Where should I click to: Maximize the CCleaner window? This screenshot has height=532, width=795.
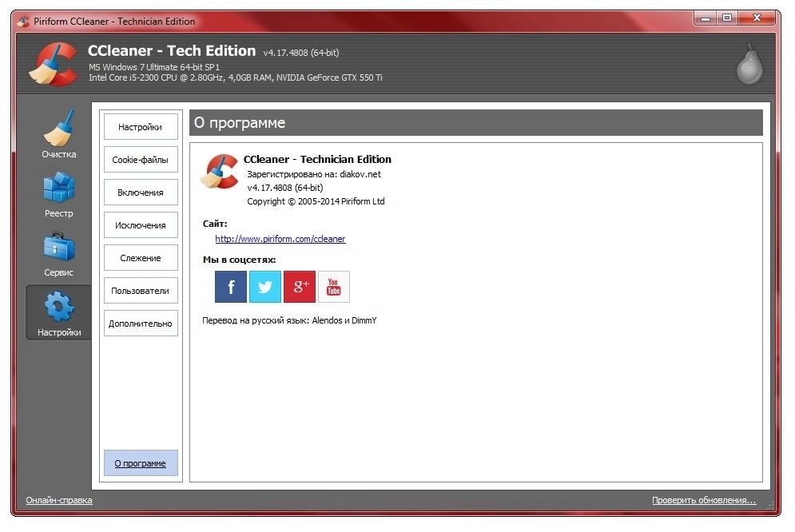728,18
